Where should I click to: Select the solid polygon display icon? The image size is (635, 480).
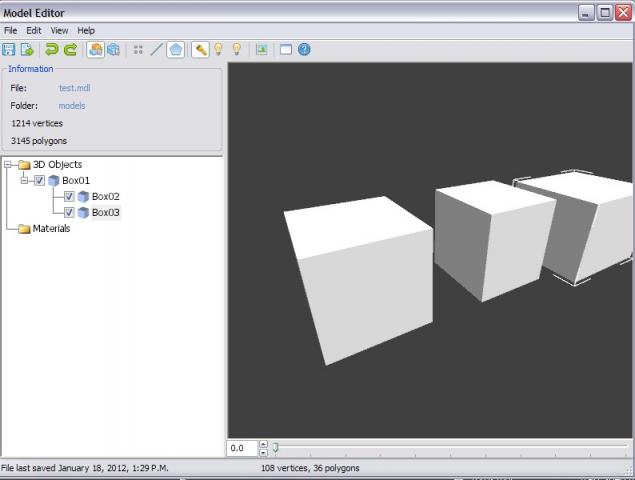[x=175, y=49]
